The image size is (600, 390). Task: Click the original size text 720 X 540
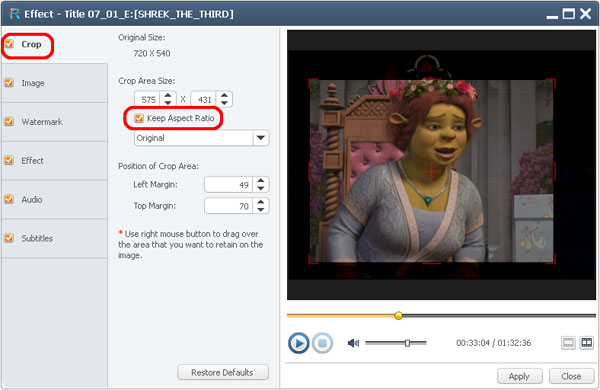(x=152, y=54)
